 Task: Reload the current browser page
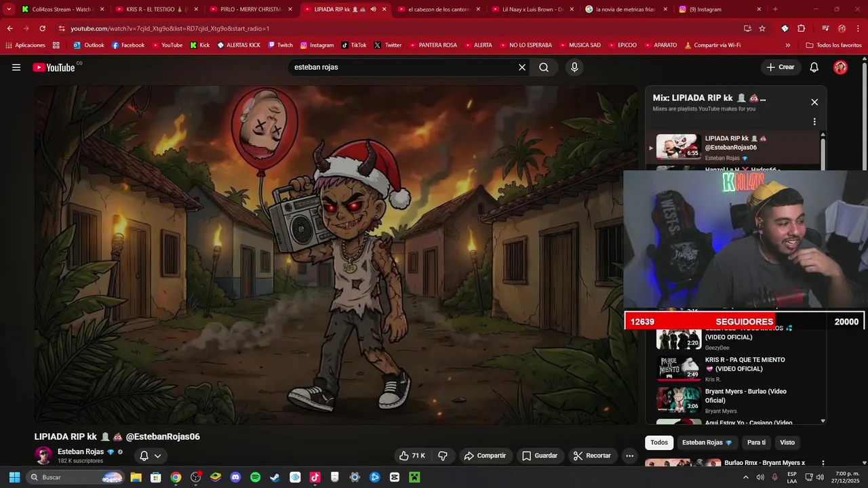click(43, 28)
